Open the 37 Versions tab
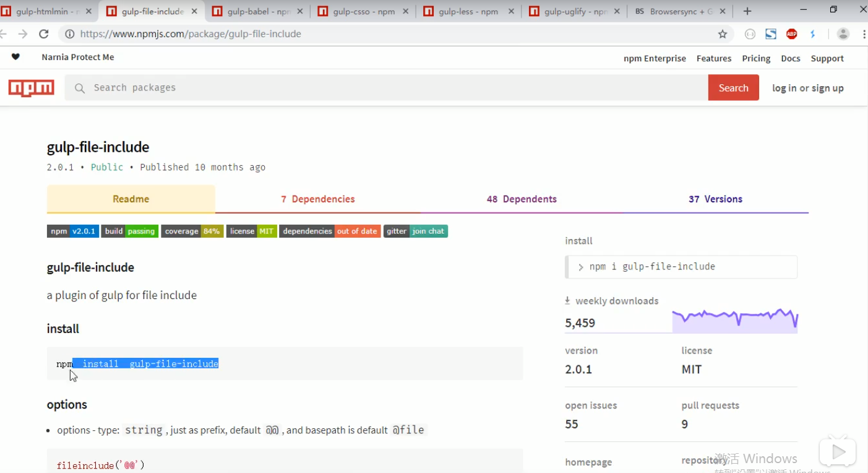The height and width of the screenshot is (473, 868). pyautogui.click(x=716, y=199)
